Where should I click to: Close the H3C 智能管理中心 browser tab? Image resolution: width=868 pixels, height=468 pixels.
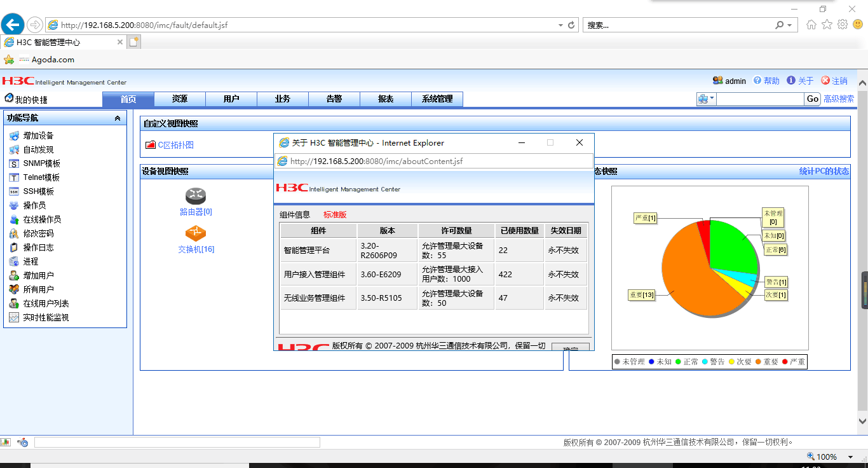tap(120, 42)
